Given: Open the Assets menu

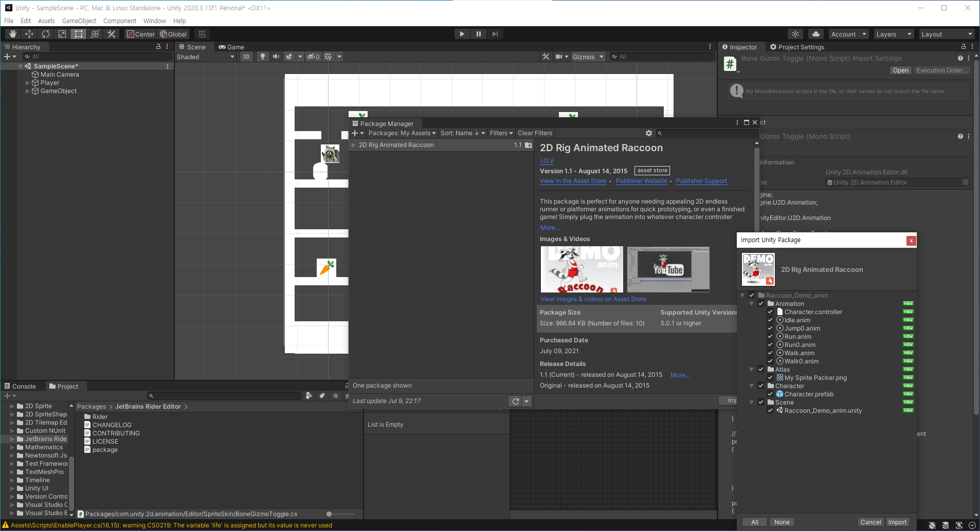Looking at the screenshot, I should tap(46, 21).
